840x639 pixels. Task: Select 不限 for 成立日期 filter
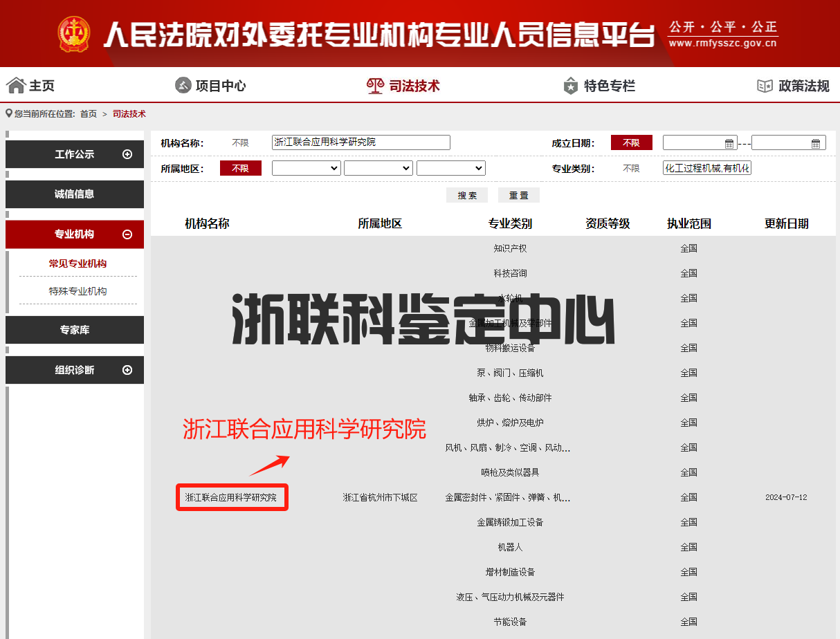(x=631, y=142)
